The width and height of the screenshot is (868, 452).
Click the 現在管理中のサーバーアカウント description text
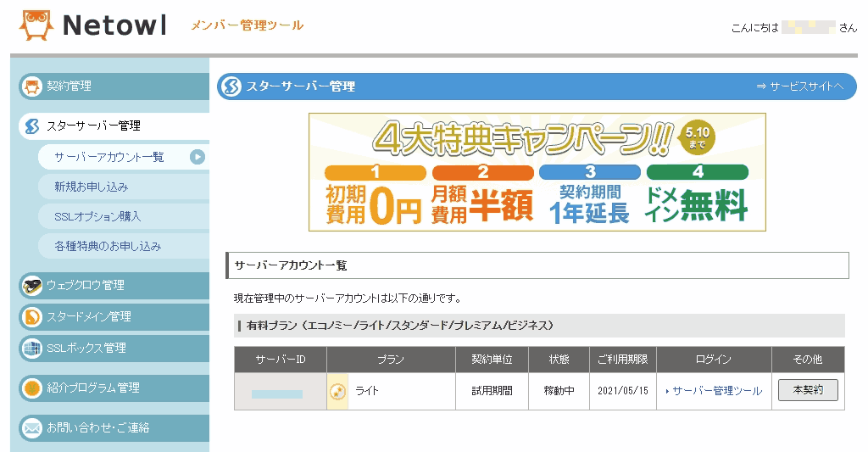[348, 299]
